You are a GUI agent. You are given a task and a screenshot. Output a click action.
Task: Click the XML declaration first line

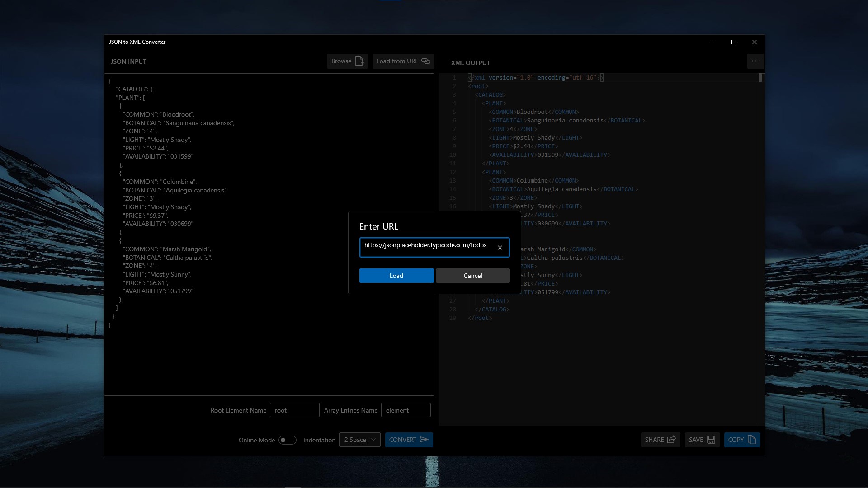pyautogui.click(x=536, y=78)
